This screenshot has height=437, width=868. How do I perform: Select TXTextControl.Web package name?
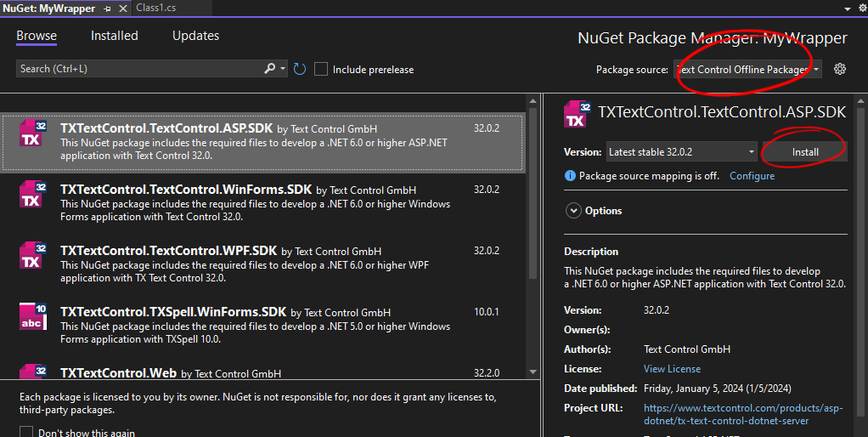pyautogui.click(x=118, y=372)
